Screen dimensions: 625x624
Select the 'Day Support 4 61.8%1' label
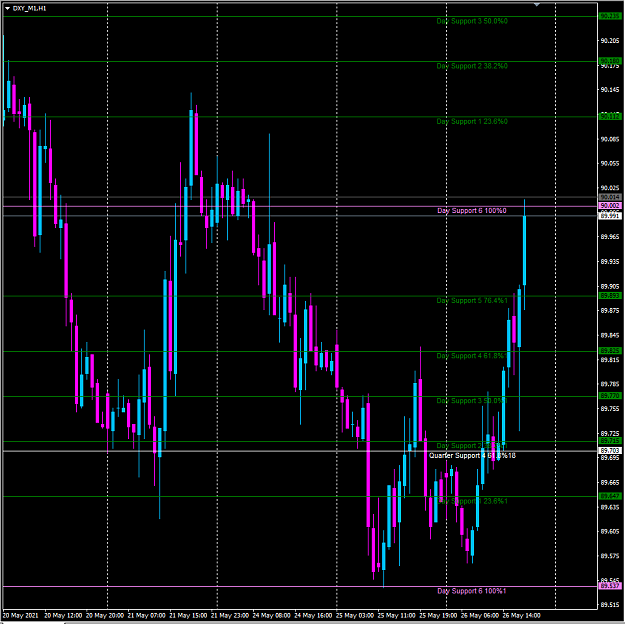pos(472,356)
